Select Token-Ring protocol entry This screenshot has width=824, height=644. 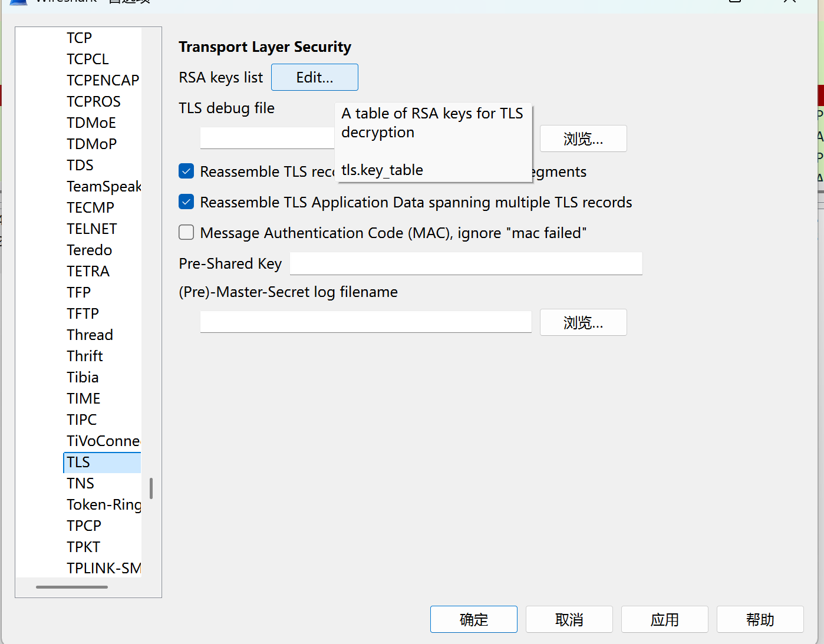click(103, 504)
